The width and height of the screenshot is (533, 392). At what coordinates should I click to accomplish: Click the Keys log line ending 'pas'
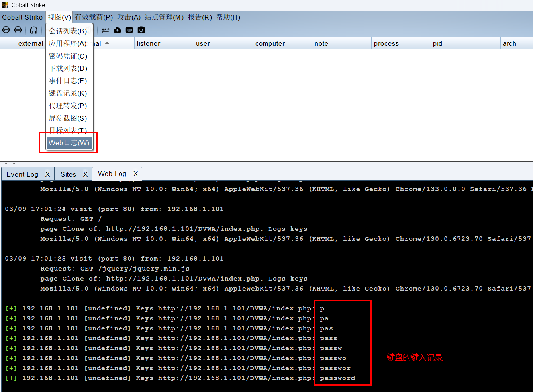(169, 328)
